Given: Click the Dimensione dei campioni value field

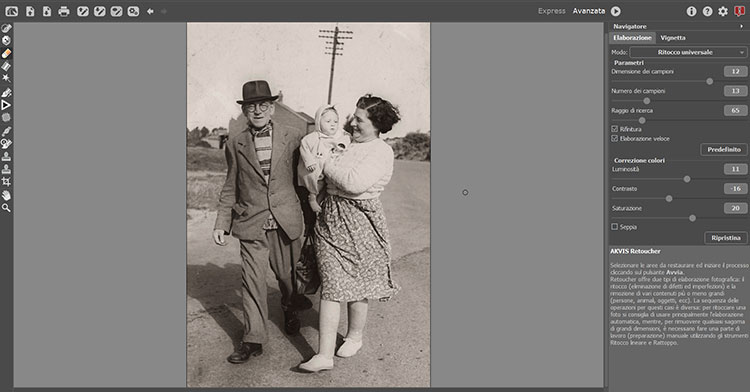Looking at the screenshot, I should click(735, 71).
